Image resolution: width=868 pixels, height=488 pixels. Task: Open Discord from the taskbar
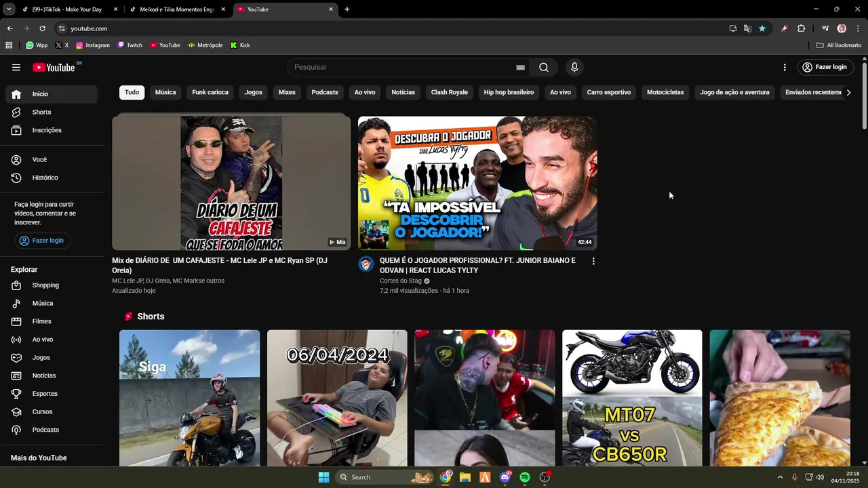point(505,477)
